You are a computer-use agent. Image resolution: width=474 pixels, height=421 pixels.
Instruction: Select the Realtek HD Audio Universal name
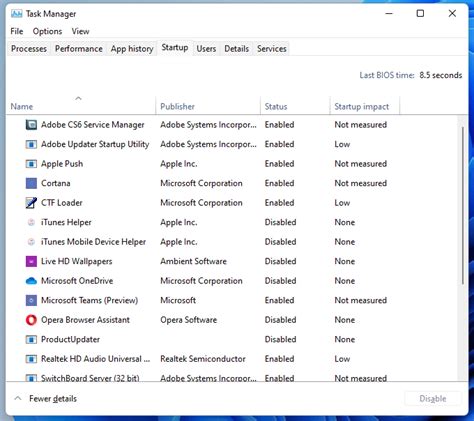click(x=96, y=359)
